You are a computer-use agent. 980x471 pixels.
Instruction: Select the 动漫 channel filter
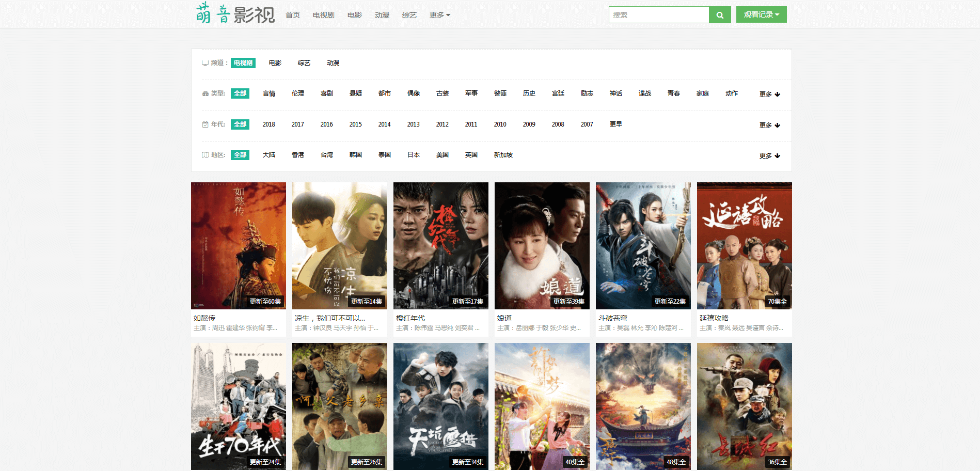click(333, 63)
